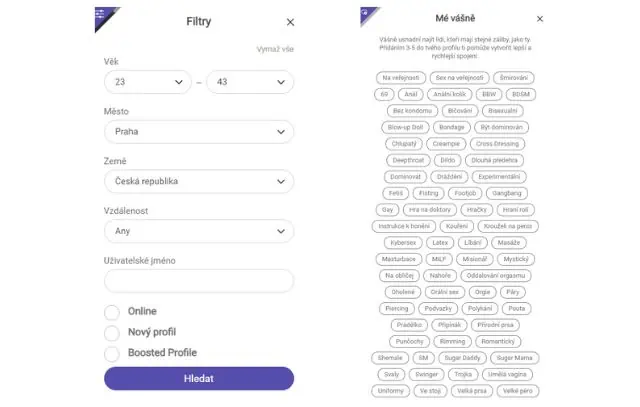Focus the Uživatelské jméno input field

point(199,281)
